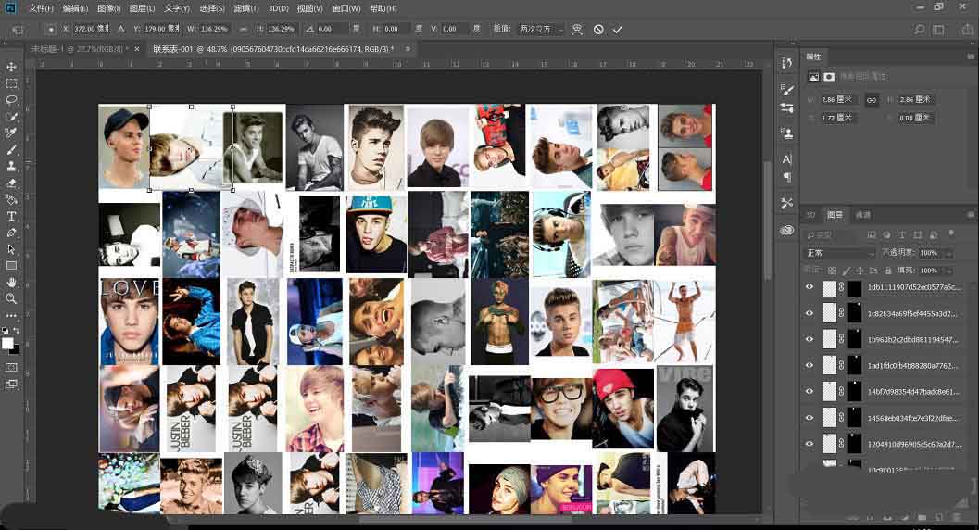Screen dimensions: 980x530
Task: Open the opacity 100% dropdown arrow
Action: click(949, 253)
